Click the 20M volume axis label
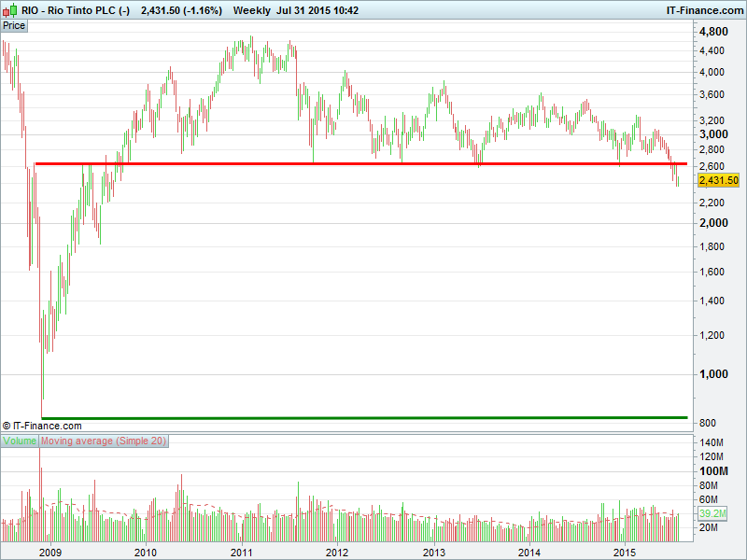 tap(709, 527)
